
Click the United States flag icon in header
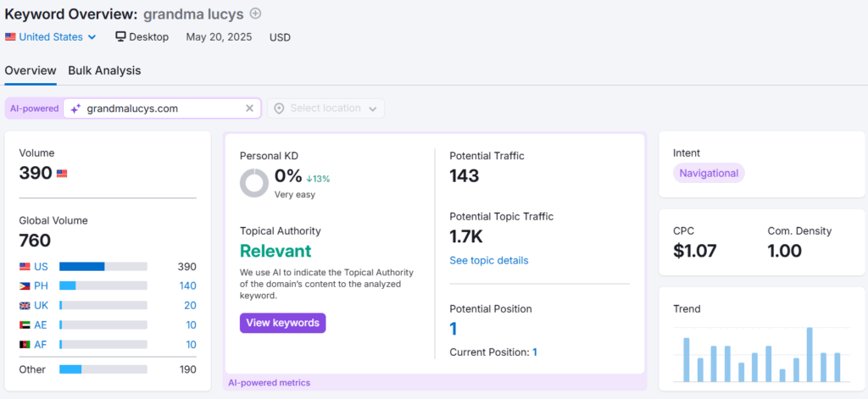click(10, 37)
